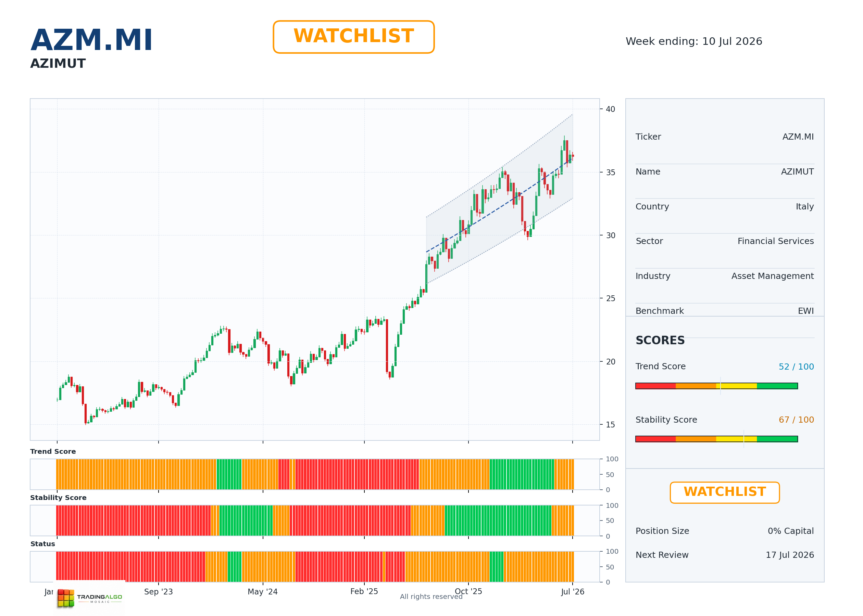Viewport: 863px width, 616px height.
Task: Click the AZIMUT company subtitle
Action: pyautogui.click(x=58, y=63)
